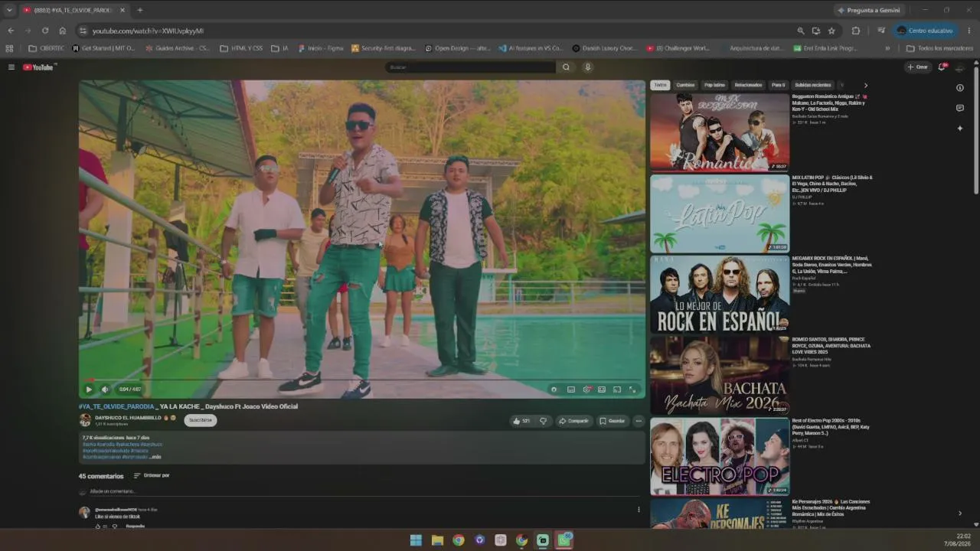This screenshot has height=551, width=980.
Task: Select the Cumbias filter chip
Action: (685, 85)
